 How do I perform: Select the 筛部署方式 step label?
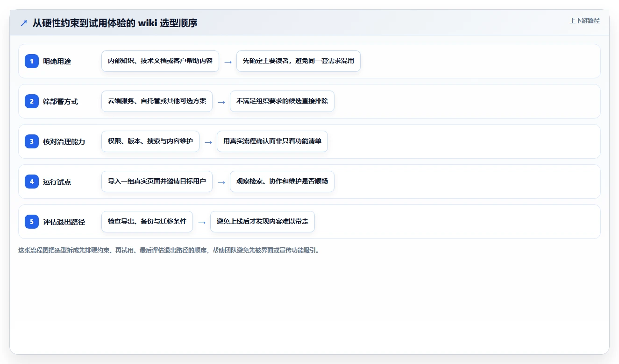tap(60, 101)
